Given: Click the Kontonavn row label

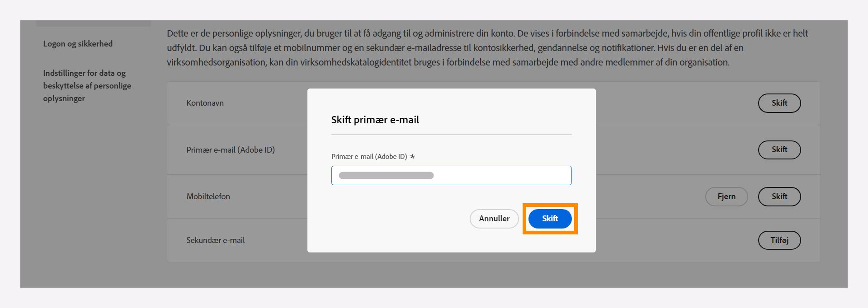Looking at the screenshot, I should 206,103.
